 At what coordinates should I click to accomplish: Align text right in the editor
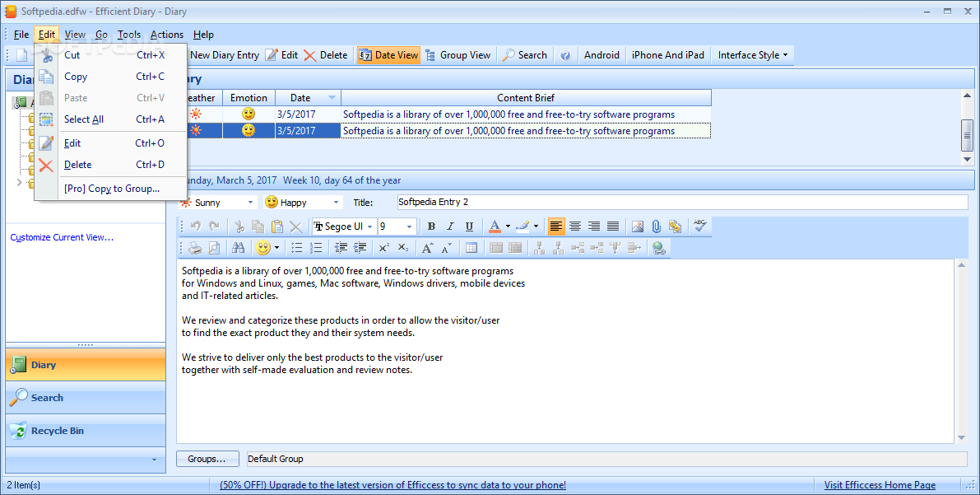click(x=594, y=226)
